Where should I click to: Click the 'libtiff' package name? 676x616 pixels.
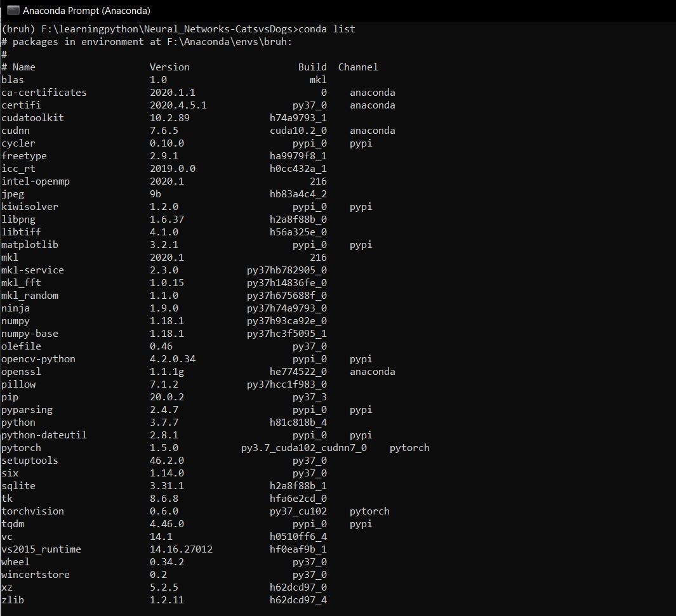21,232
